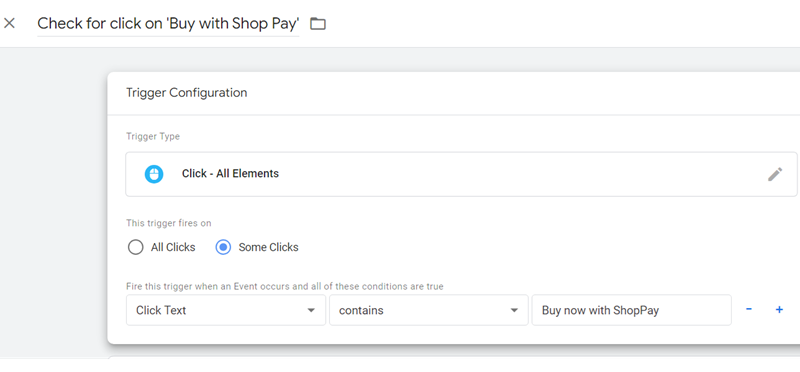
Task: Edit the trigger name field at top
Action: [168, 23]
